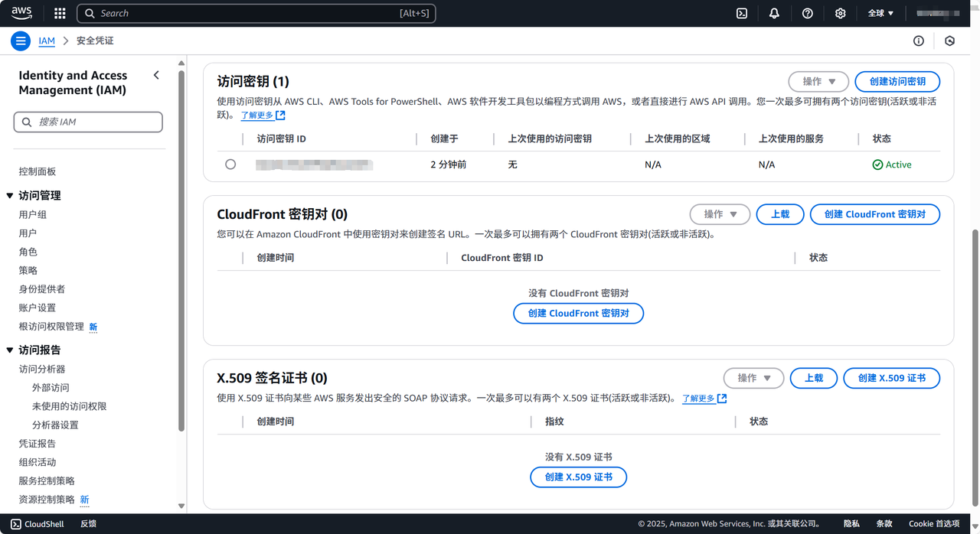The image size is (980, 534).
Task: Open 身份提供者 in the sidebar
Action: (42, 289)
